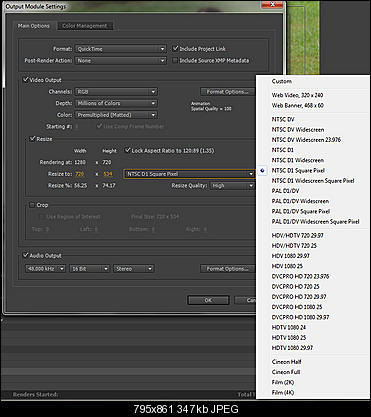Click the OK button
The height and width of the screenshot is (417, 371).
(208, 300)
